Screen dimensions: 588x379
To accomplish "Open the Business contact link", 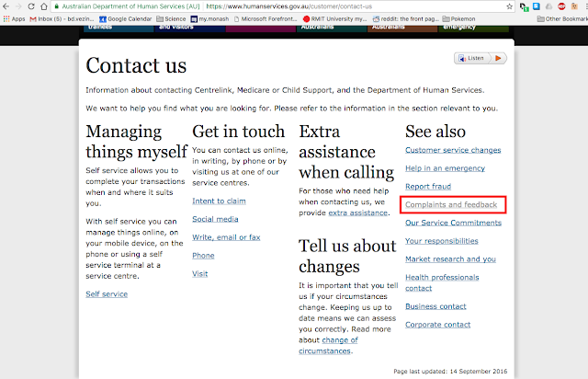I will [435, 306].
